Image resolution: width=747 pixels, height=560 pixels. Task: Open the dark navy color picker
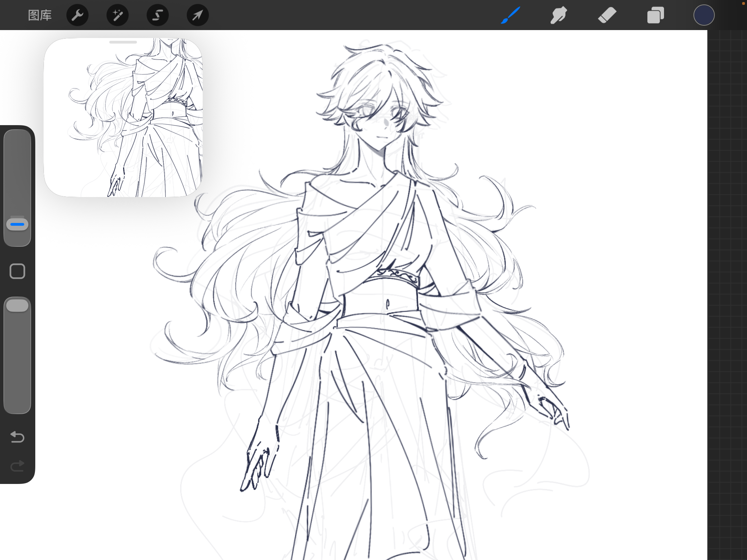coord(704,15)
